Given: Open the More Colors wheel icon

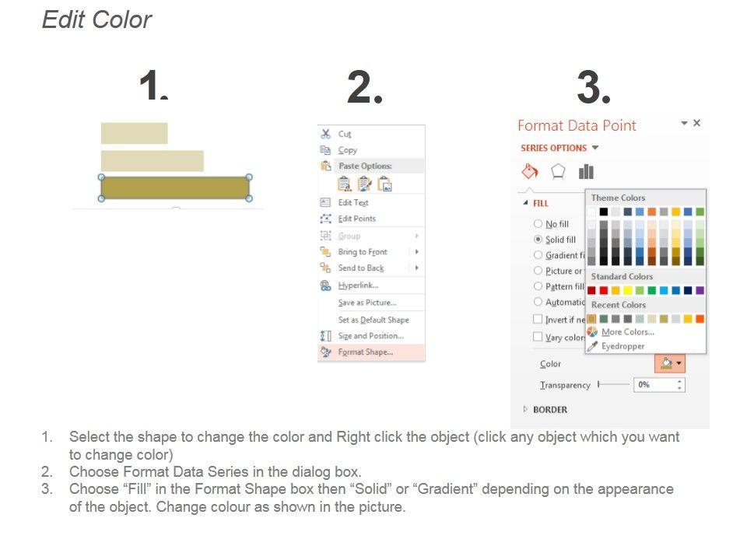Looking at the screenshot, I should click(593, 332).
